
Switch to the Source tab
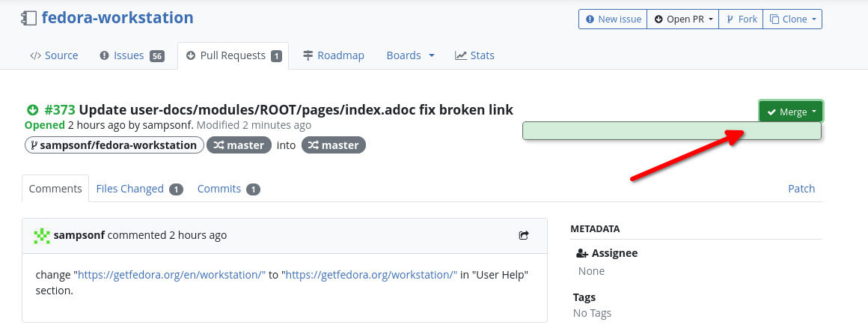54,55
